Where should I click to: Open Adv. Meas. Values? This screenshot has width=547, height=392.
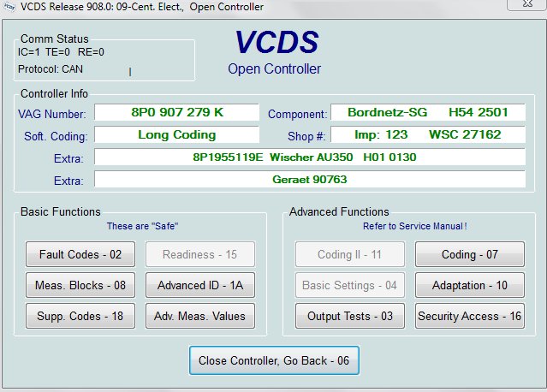200,316
